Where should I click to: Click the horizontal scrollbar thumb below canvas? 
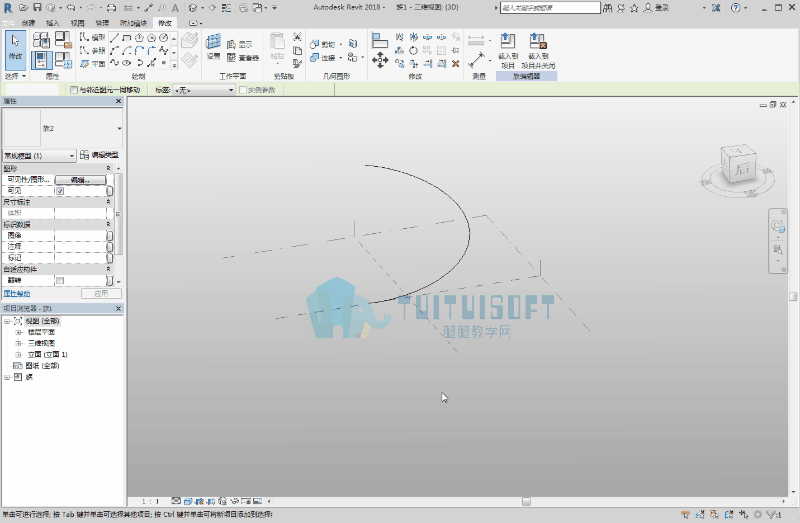(x=526, y=502)
